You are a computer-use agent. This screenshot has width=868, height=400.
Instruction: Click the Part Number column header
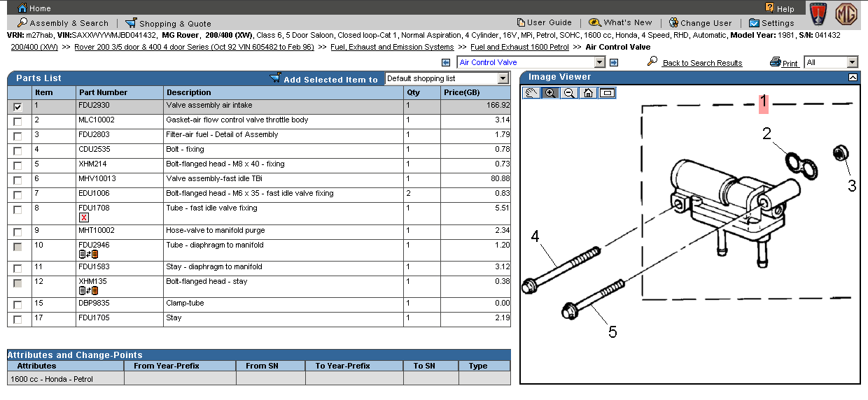[120, 92]
